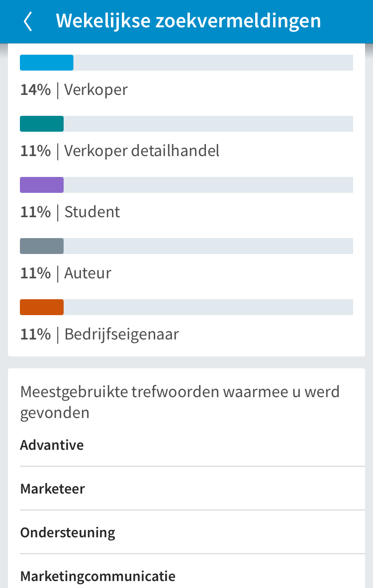The width and height of the screenshot is (373, 588).
Task: Click the purple Student bar
Action: pos(42,185)
